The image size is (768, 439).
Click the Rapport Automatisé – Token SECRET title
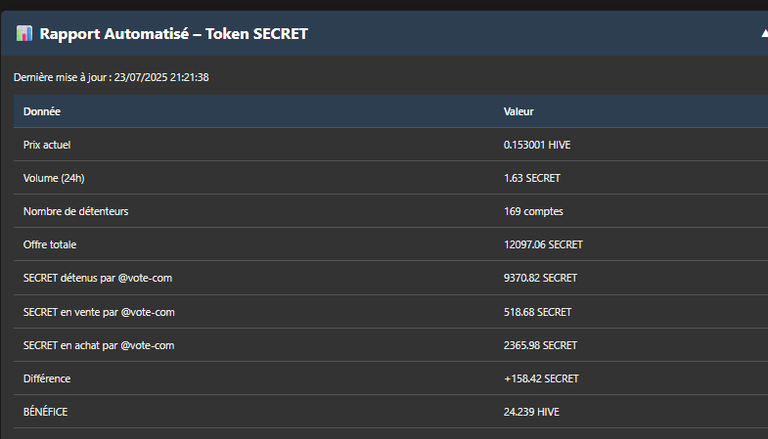(173, 34)
